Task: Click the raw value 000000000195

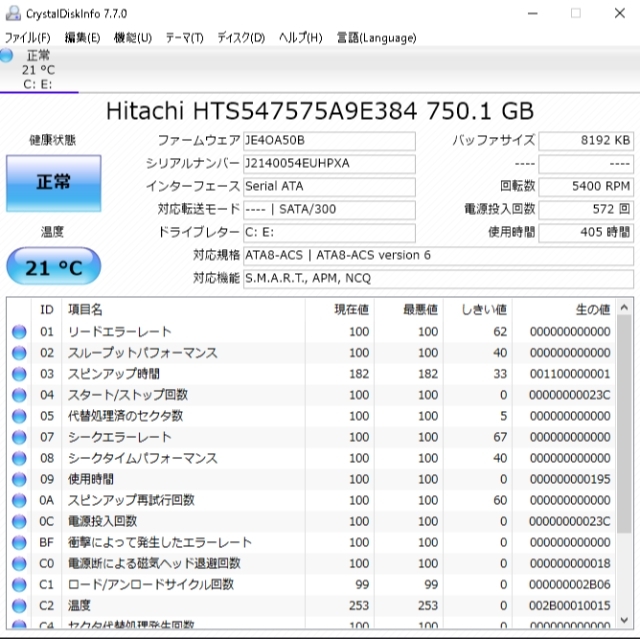Action: [570, 479]
